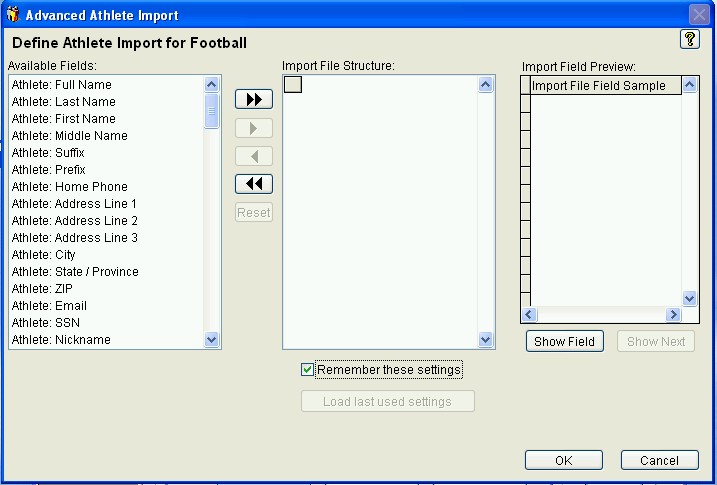
Task: Click the empty first cell in Import File Structure
Action: coord(293,85)
